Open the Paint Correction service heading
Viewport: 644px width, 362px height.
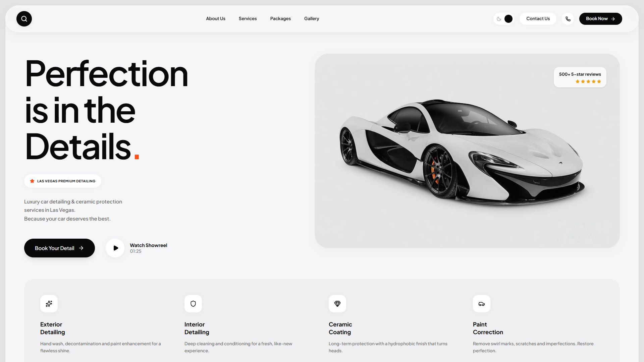click(x=488, y=328)
